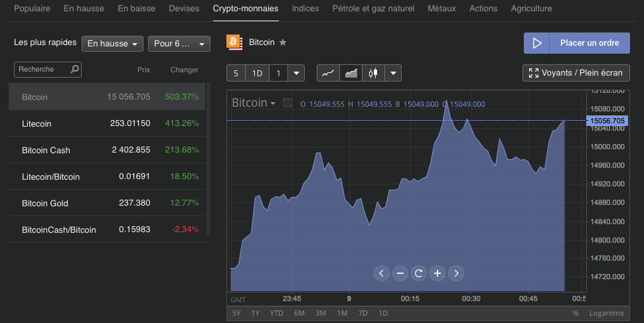Toggle Bitcoin series visibility eye icon

click(287, 103)
